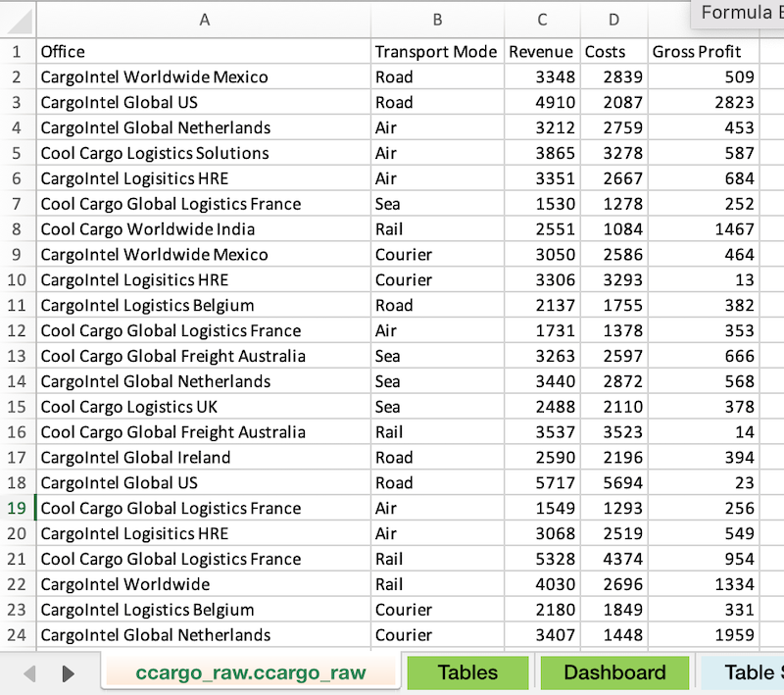Select row 1 via its row header
Screen dimensions: 784x695
point(18,52)
